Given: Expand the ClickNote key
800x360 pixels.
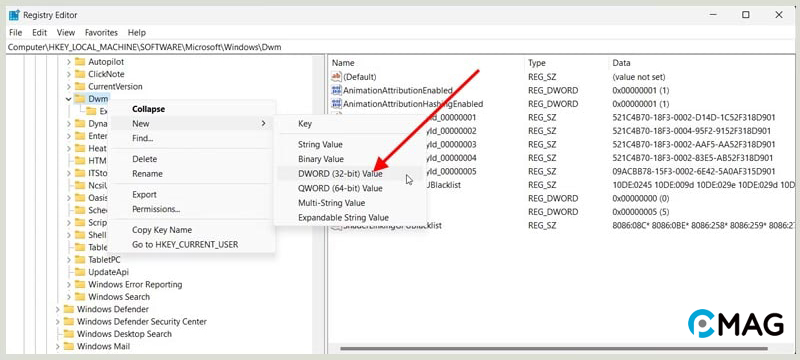Looking at the screenshot, I should 68,74.
